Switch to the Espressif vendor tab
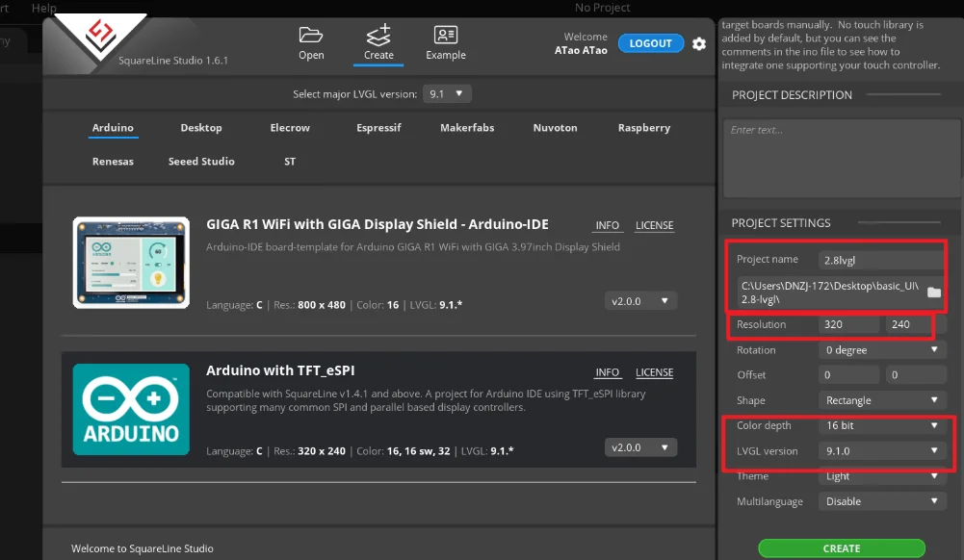 pos(378,128)
